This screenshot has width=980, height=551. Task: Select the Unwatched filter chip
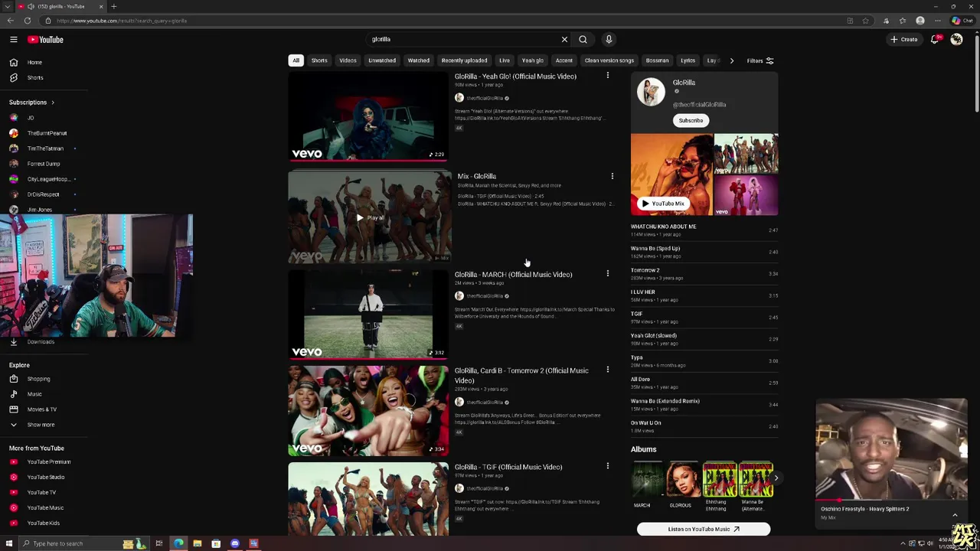(382, 60)
